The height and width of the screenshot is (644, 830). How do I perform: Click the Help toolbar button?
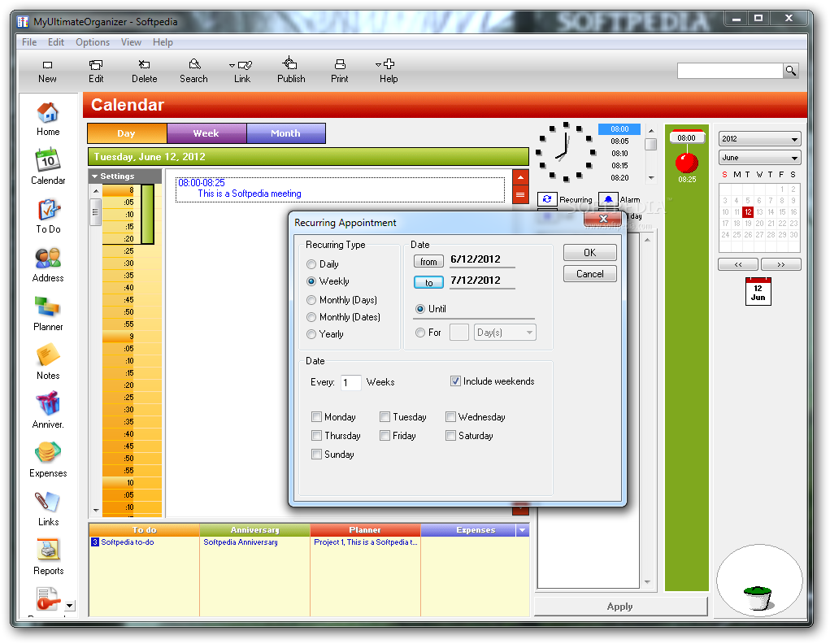pyautogui.click(x=388, y=72)
